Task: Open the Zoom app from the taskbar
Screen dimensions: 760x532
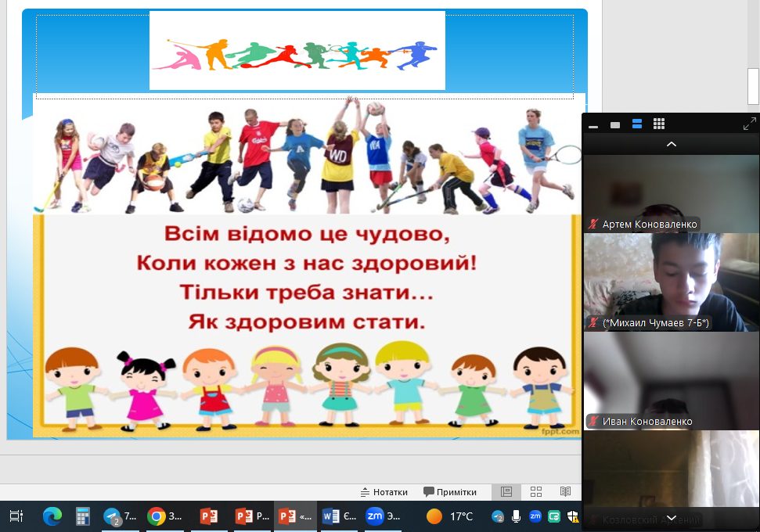Action: 383,516
